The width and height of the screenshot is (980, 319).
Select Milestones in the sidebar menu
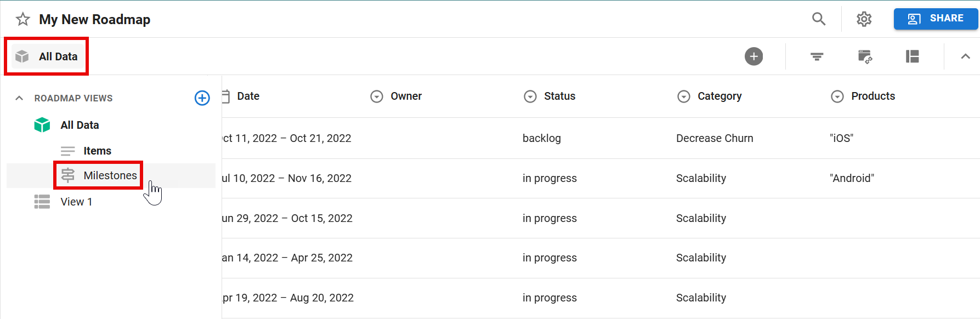point(110,175)
